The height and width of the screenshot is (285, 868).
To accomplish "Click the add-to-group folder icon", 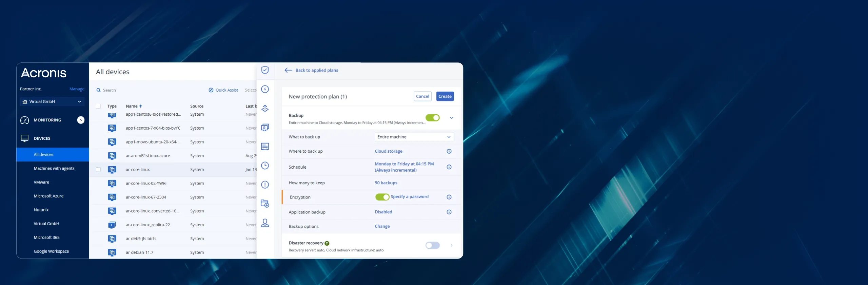I will click(x=265, y=204).
